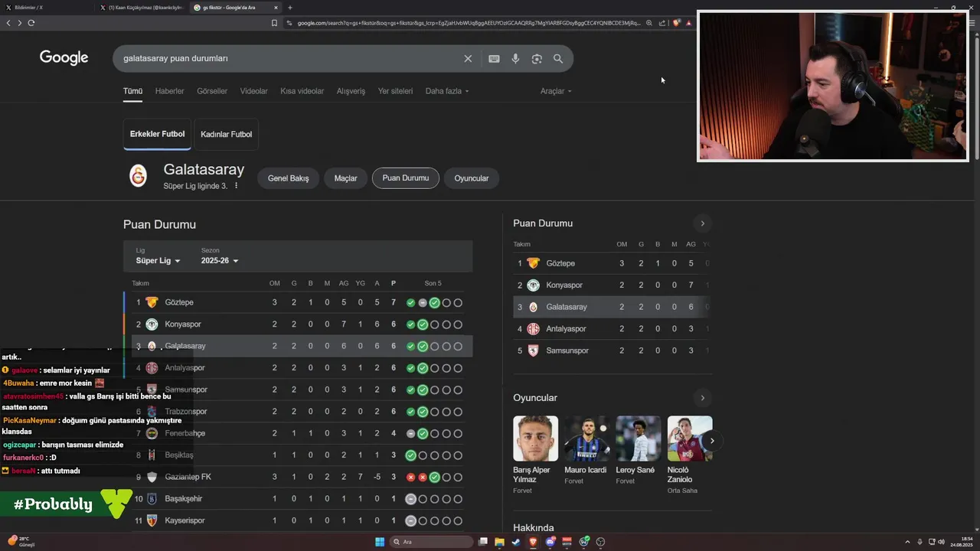Viewport: 980px width, 551px height.
Task: Open the Kaan Küçükyılmaz X browser tab
Action: pyautogui.click(x=142, y=8)
